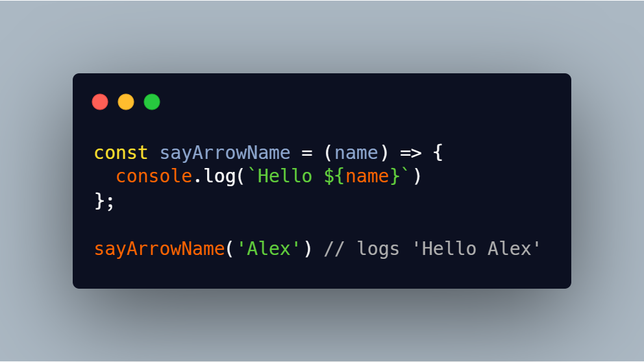The width and height of the screenshot is (644, 362).
Task: Click the red close dot
Action: [x=100, y=102]
